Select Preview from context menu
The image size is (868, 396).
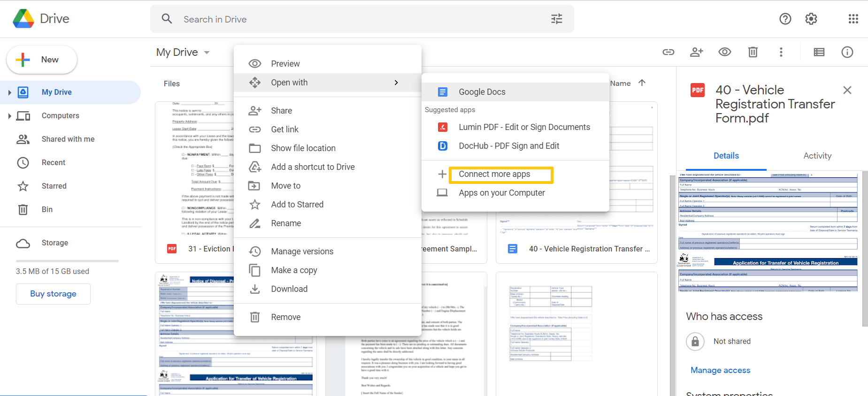(328, 64)
